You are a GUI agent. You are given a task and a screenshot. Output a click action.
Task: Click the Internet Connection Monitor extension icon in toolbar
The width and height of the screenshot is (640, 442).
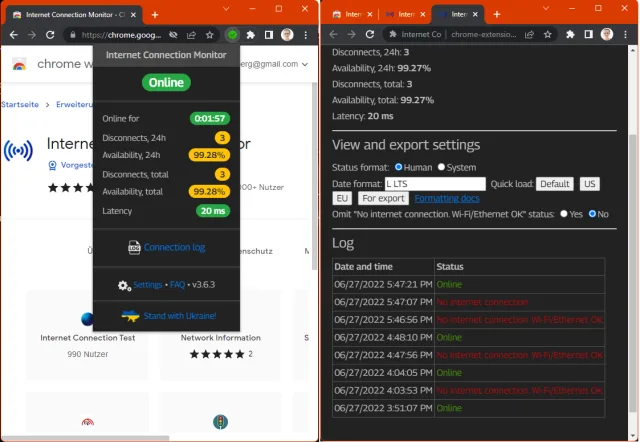[x=232, y=35]
